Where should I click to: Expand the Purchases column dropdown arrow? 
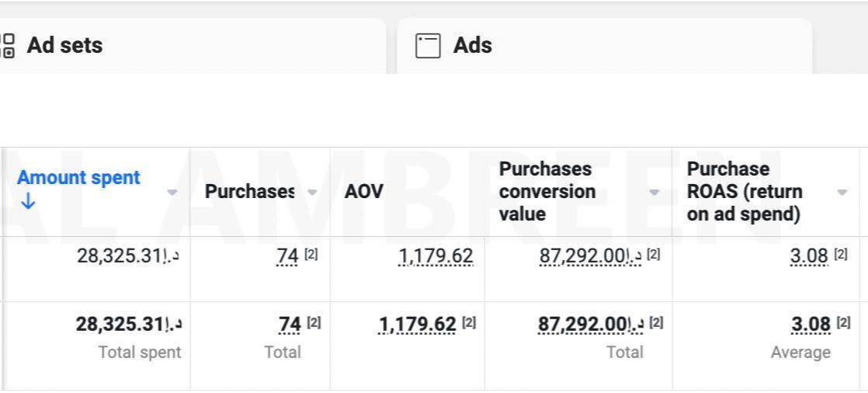coord(312,192)
